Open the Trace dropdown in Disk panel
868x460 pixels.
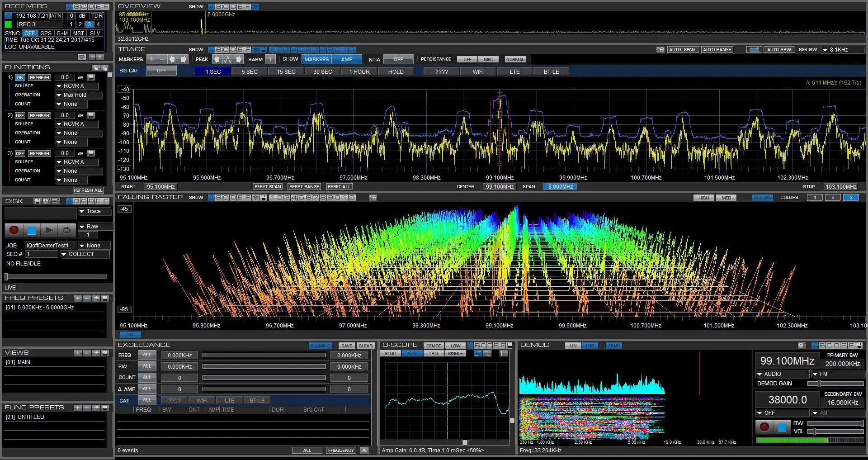(x=94, y=211)
